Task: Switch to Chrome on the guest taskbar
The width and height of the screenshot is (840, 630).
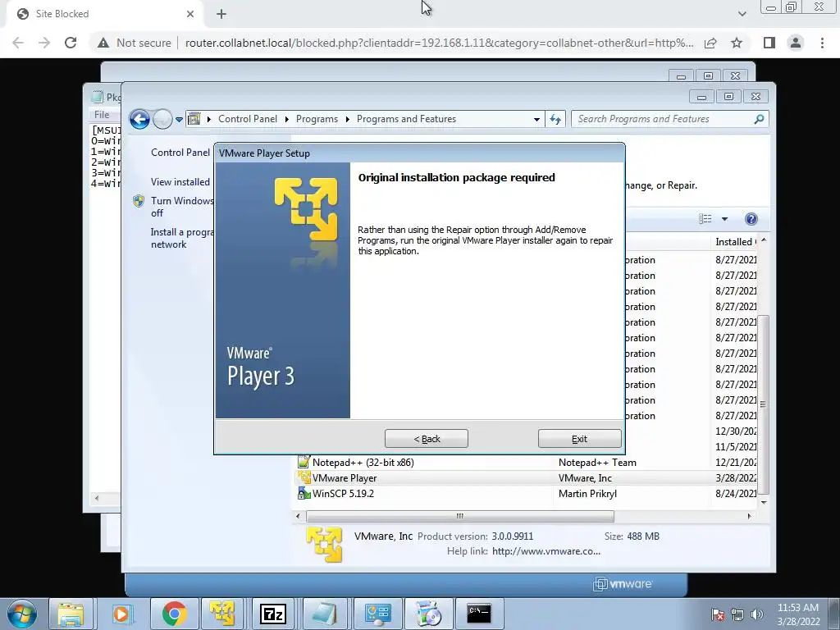Action: 174,614
